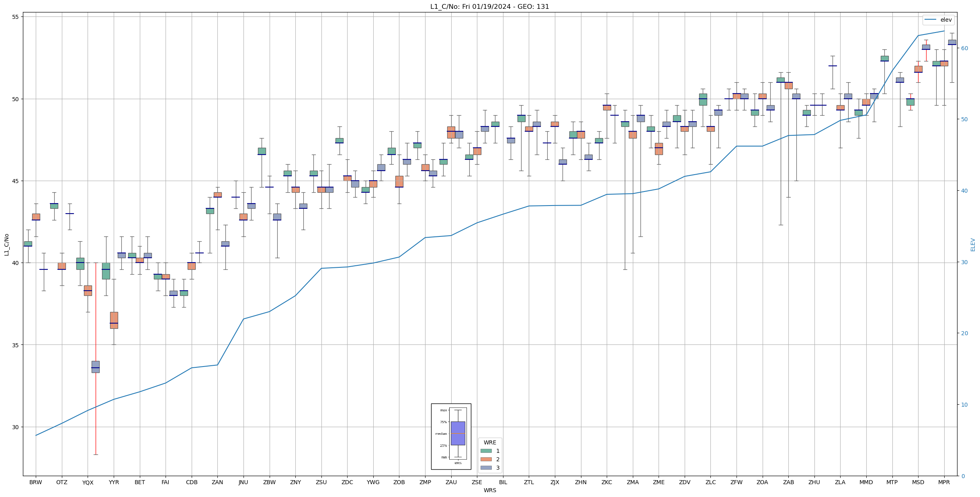Click the WRS x-axis title
980x497 pixels.
pos(489,490)
